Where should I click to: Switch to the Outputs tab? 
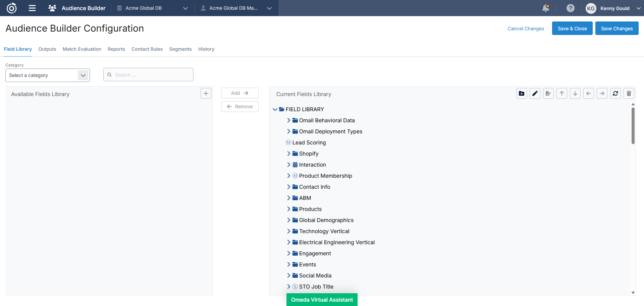click(x=47, y=49)
